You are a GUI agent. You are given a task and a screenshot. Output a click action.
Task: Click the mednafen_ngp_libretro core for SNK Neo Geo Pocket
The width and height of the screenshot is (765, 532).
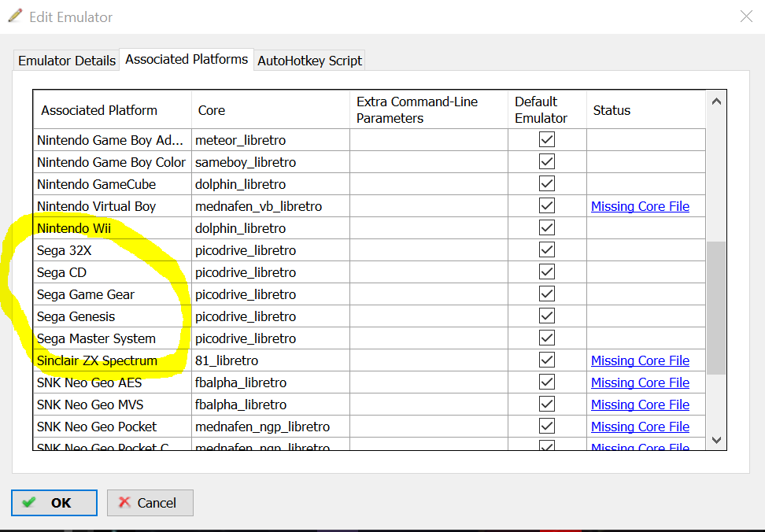point(271,427)
